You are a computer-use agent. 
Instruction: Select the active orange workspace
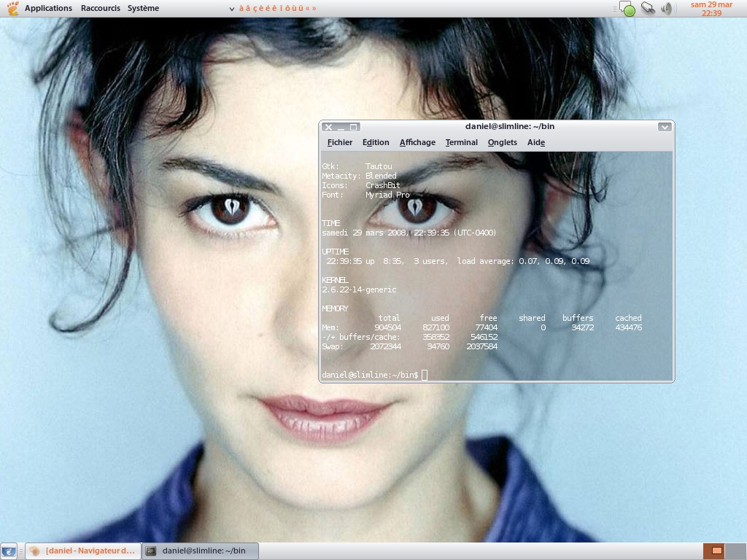713,551
